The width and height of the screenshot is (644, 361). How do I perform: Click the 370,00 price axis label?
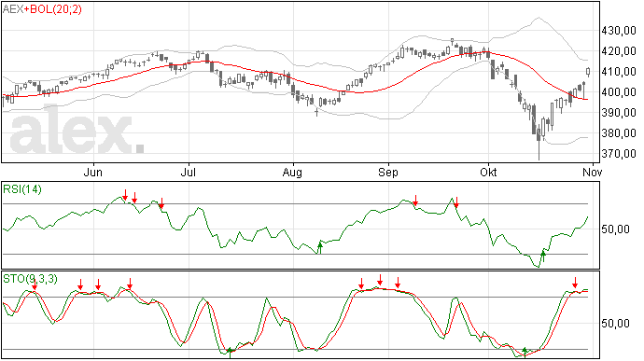click(x=619, y=154)
